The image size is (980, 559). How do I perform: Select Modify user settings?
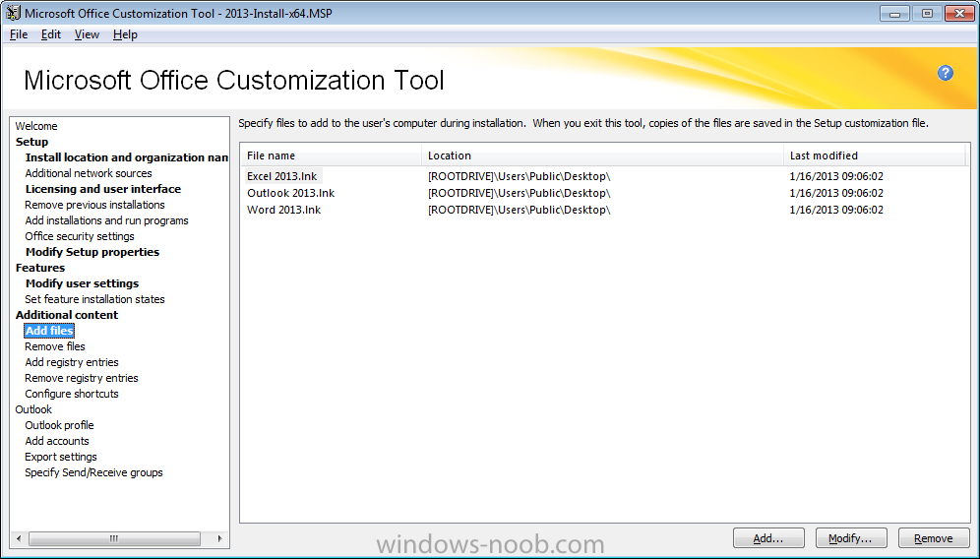[82, 283]
